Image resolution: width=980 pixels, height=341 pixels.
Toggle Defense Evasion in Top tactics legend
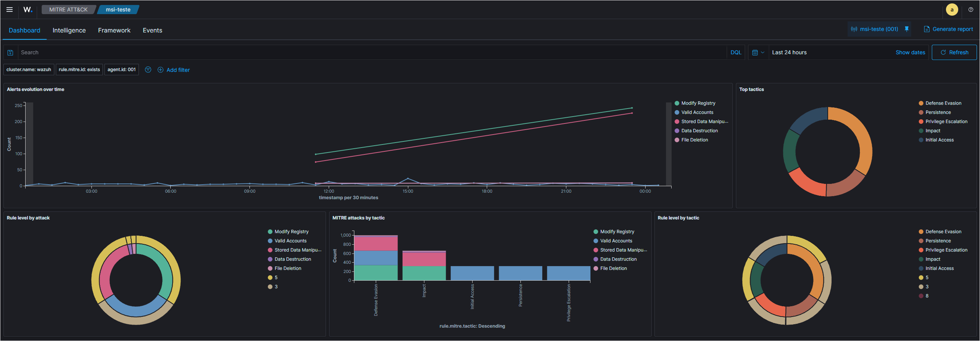click(x=940, y=103)
